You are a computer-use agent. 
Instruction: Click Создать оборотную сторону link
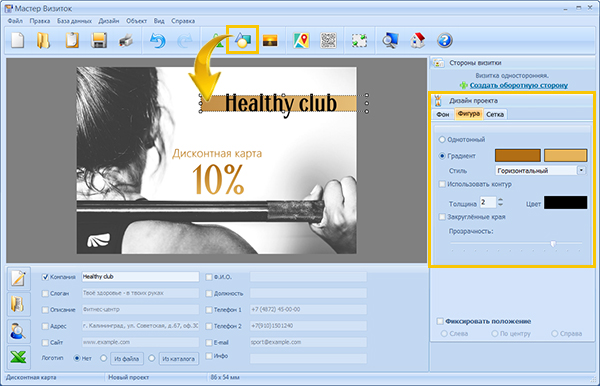coord(518,85)
